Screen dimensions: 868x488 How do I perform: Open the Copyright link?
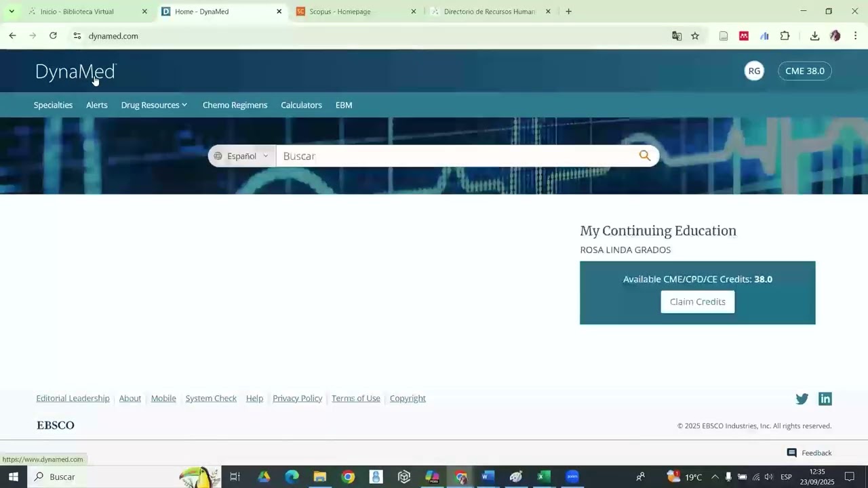point(408,399)
